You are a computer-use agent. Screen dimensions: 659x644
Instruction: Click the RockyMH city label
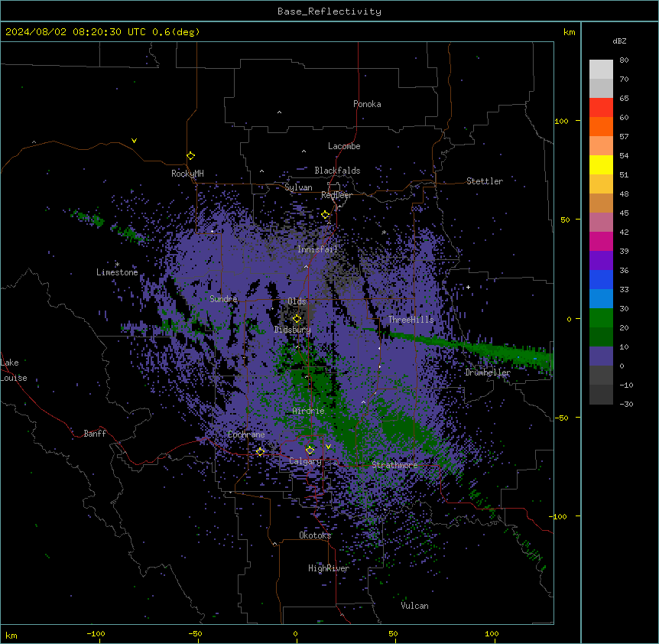click(187, 173)
